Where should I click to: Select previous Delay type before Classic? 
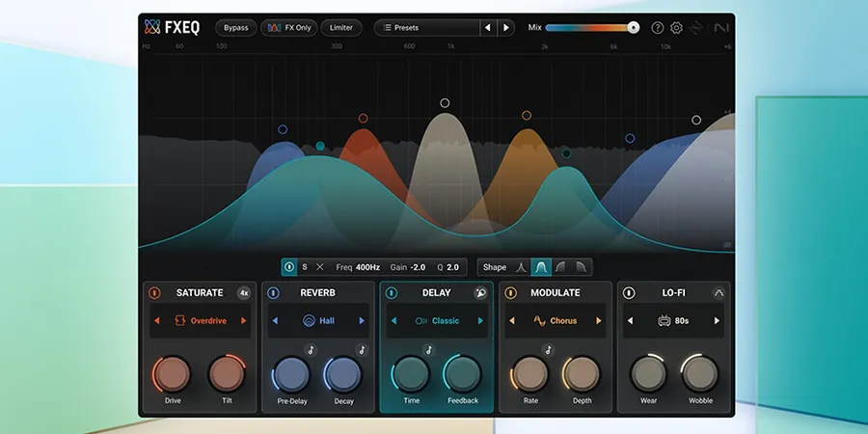[x=393, y=320]
